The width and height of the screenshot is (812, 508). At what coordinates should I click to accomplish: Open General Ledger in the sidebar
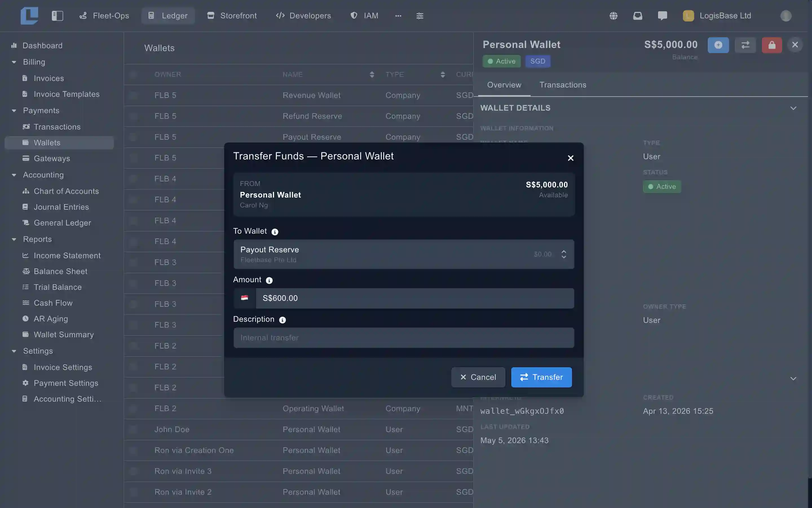click(x=62, y=223)
